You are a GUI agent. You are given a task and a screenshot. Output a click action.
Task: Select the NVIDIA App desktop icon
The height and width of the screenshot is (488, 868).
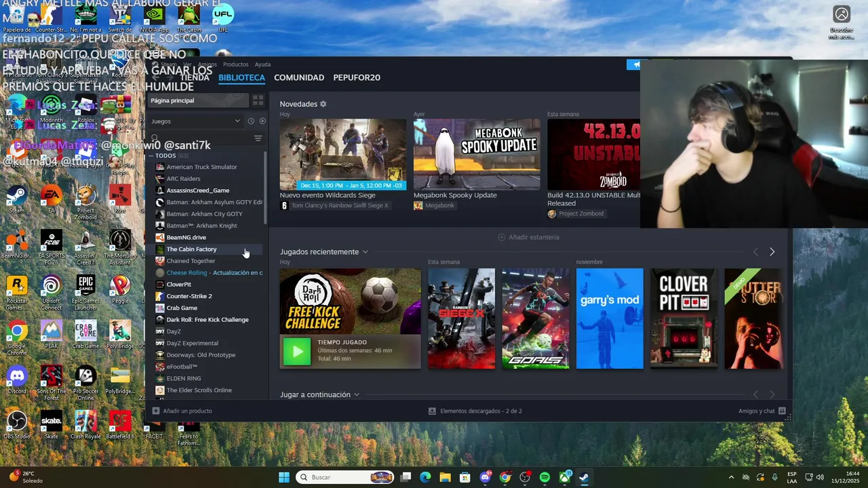pos(155,18)
